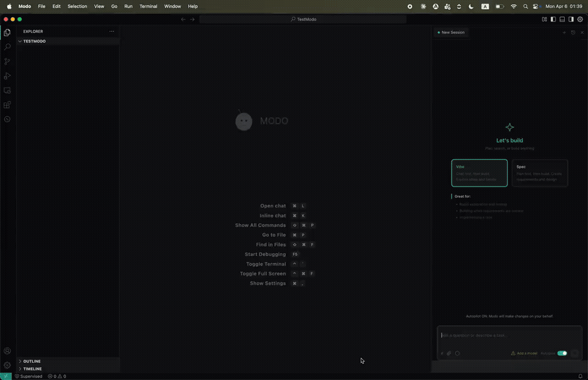This screenshot has height=380, width=588.
Task: Click the notifications bell in the status bar
Action: [580, 376]
